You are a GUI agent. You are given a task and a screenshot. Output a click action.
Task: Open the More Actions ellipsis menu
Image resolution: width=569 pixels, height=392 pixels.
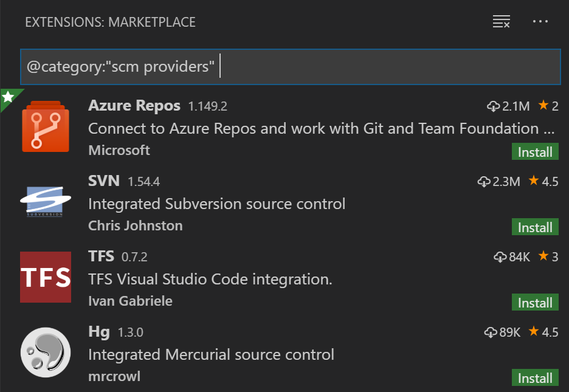click(540, 21)
